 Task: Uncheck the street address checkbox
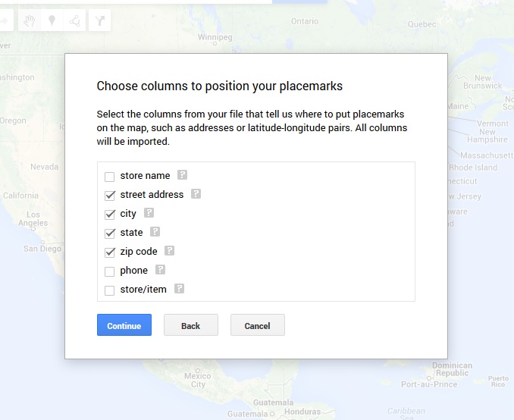coord(109,196)
